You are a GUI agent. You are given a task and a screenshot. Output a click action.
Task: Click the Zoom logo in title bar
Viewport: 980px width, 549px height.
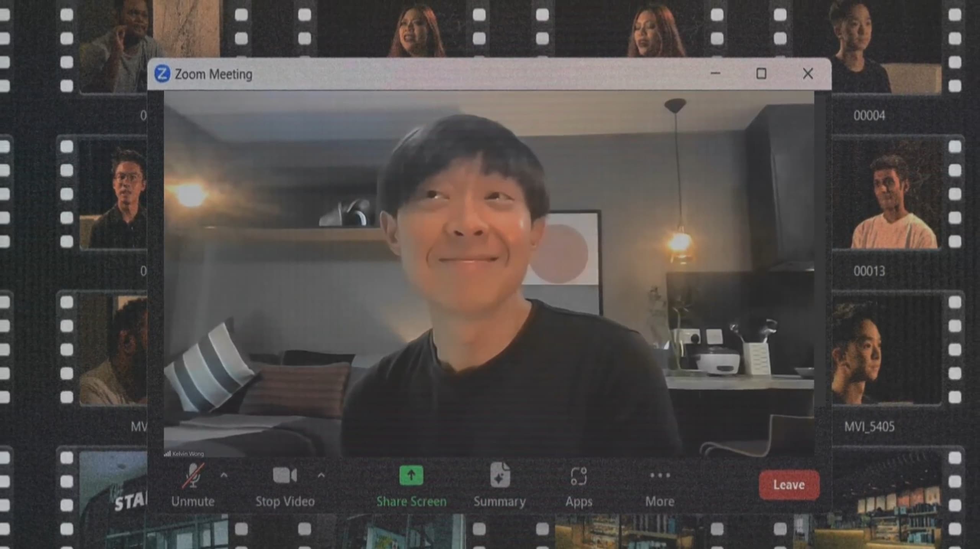click(x=162, y=74)
